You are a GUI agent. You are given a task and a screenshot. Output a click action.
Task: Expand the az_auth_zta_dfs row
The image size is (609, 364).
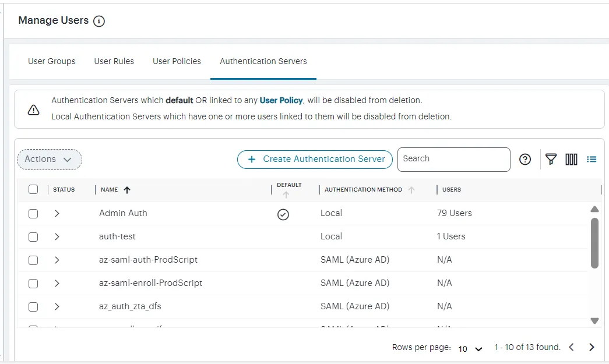tap(57, 306)
